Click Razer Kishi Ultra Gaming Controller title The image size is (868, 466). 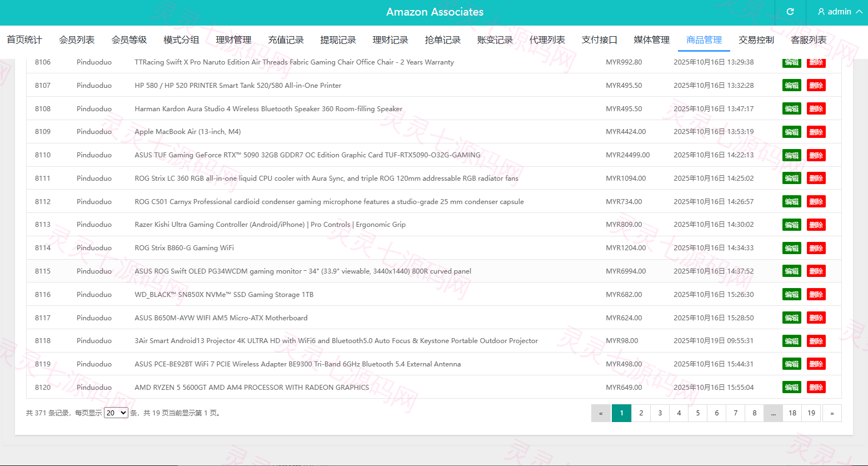[270, 225]
